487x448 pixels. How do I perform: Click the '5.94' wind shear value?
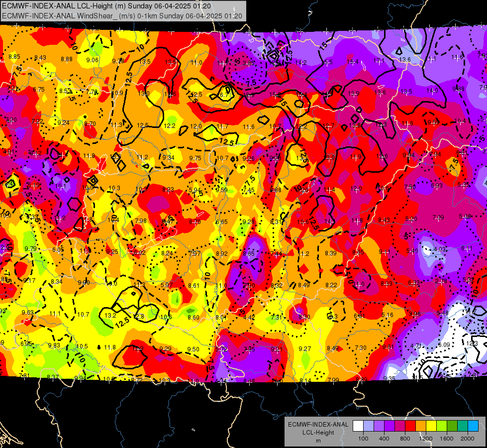[195, 190]
